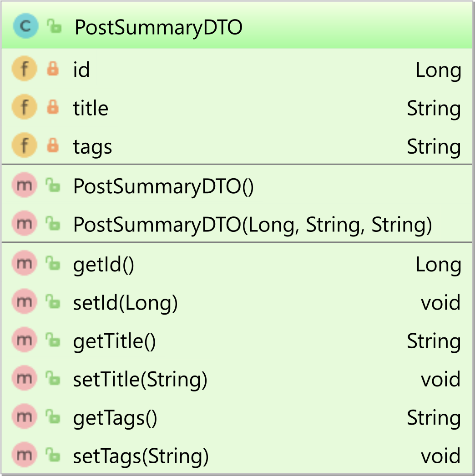This screenshot has width=475, height=476.
Task: Select the PostSummaryDTO class name header
Action: [158, 27]
